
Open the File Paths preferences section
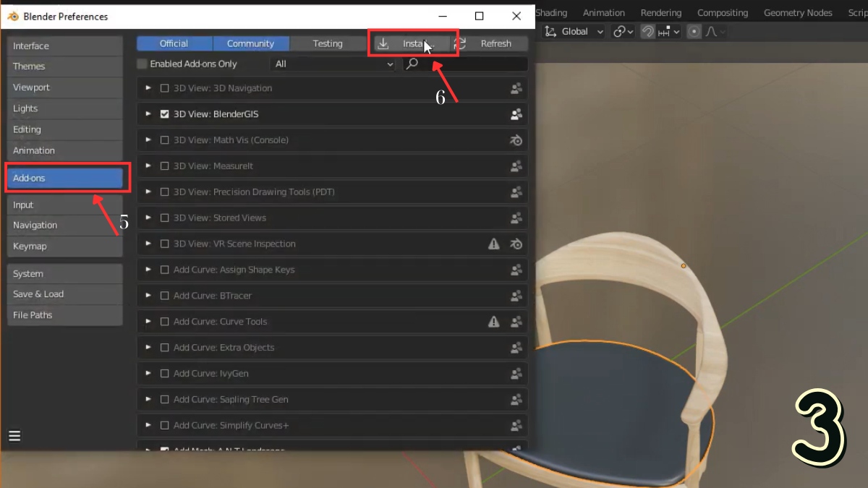click(x=65, y=314)
